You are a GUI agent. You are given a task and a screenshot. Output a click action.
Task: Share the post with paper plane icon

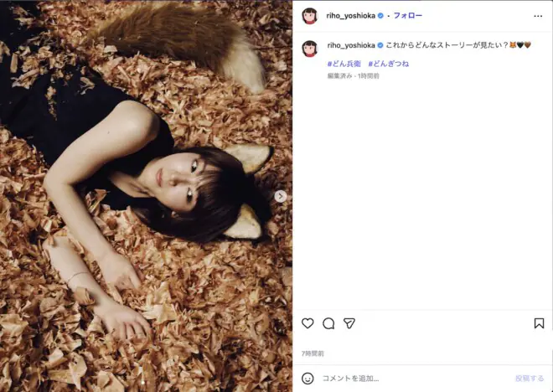349,323
